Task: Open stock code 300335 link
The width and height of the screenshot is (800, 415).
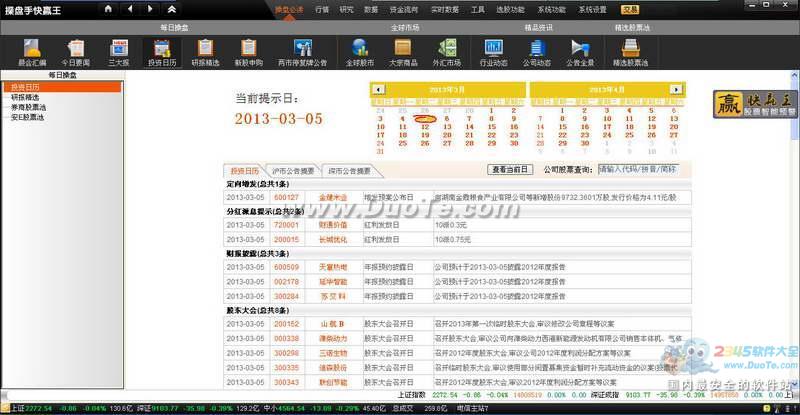Action: point(286,368)
